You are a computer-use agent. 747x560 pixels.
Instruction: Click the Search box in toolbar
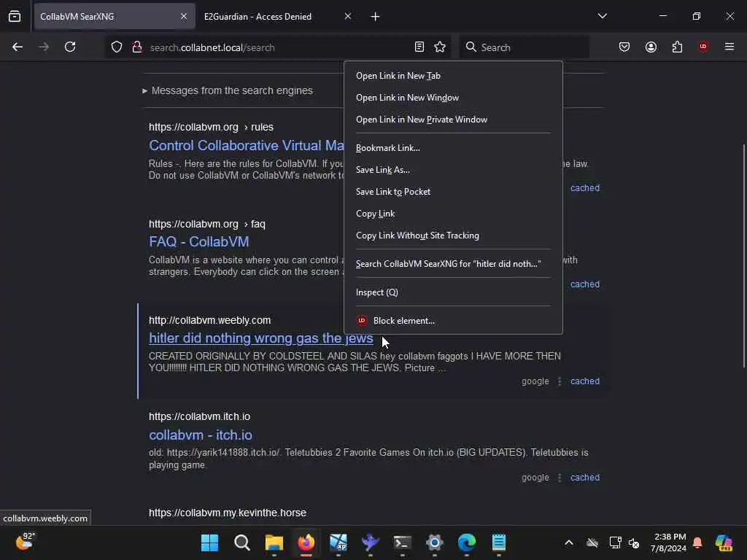coord(524,47)
